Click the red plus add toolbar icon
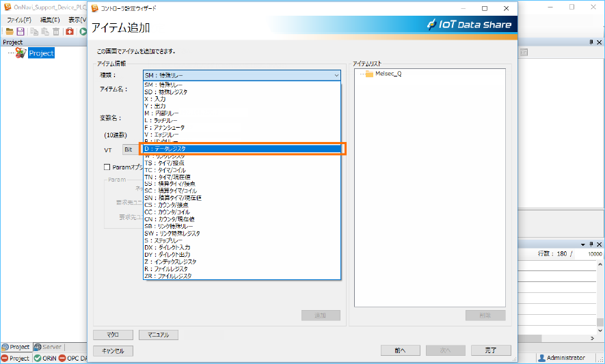 click(70, 31)
